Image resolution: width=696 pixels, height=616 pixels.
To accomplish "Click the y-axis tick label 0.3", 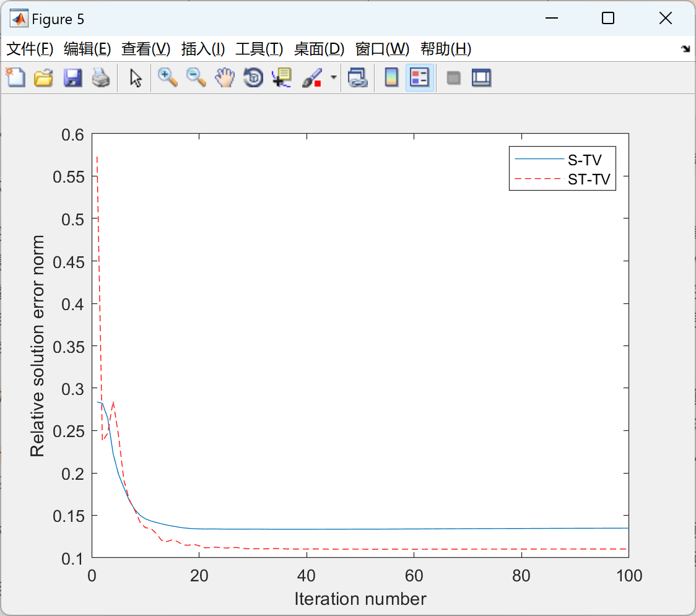I will pos(73,389).
